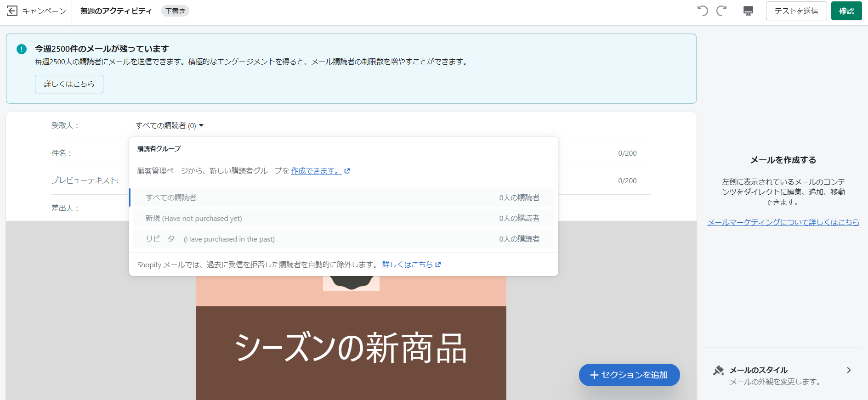Click 詳しくはこちら button in banner

click(69, 84)
